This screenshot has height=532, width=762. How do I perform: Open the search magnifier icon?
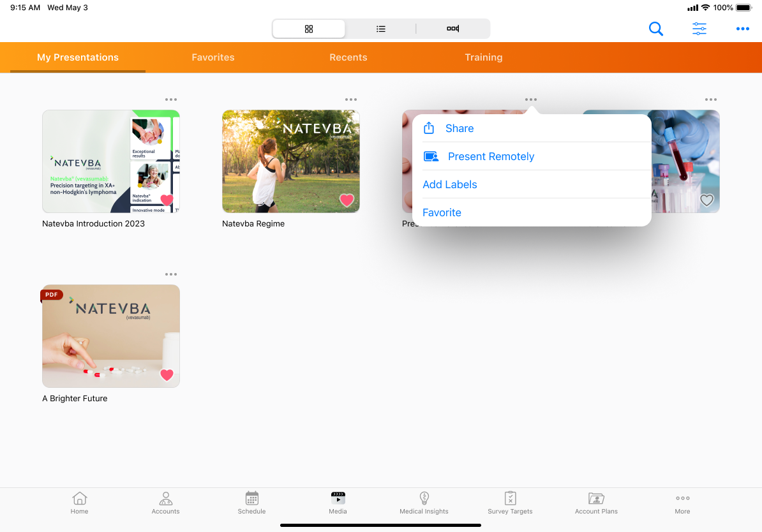pyautogui.click(x=655, y=29)
